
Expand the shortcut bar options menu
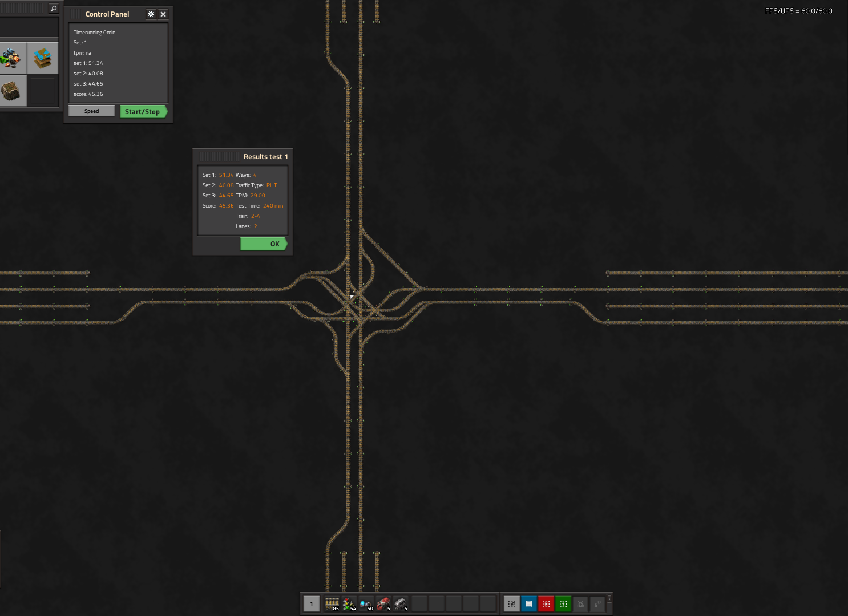click(x=609, y=599)
